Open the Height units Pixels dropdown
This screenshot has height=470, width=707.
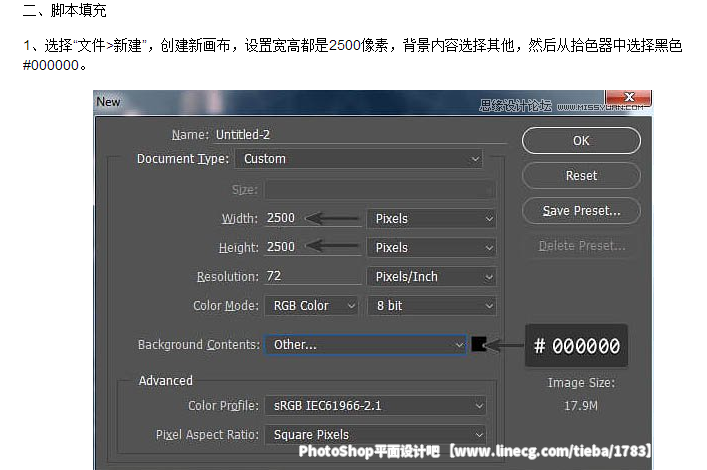(432, 248)
